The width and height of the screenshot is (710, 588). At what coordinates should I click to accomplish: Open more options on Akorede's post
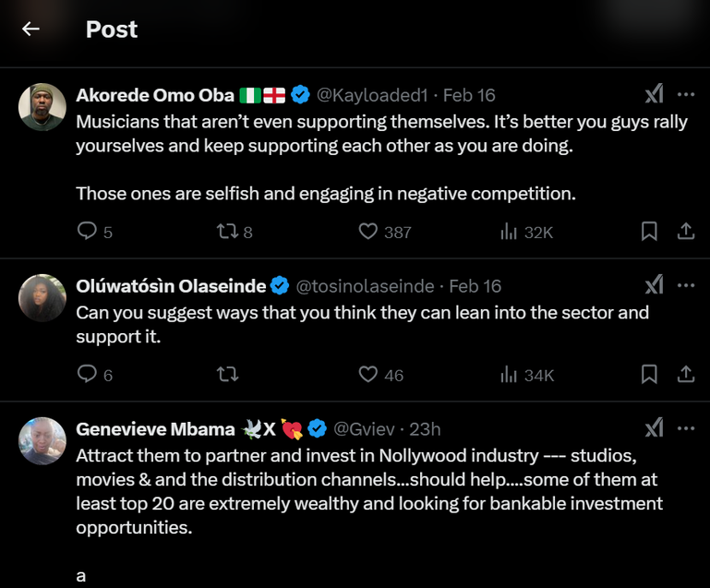[x=686, y=94]
